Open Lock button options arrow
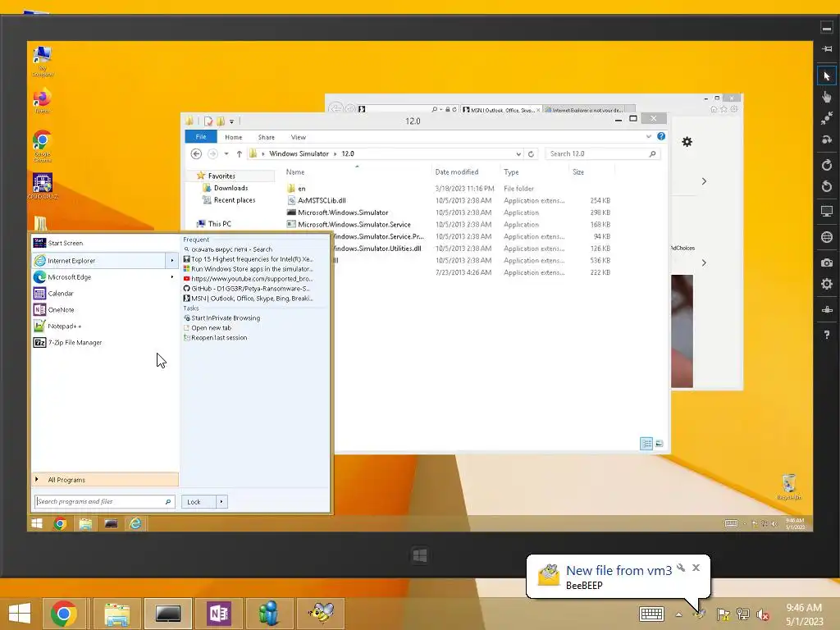Viewport: 840px width, 630px height. coord(221,501)
